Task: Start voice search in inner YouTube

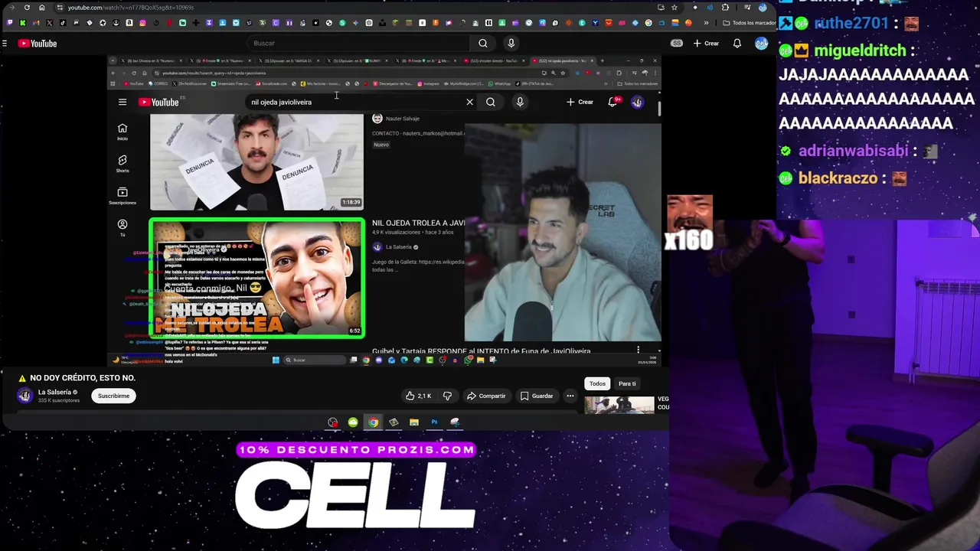Action: [520, 102]
